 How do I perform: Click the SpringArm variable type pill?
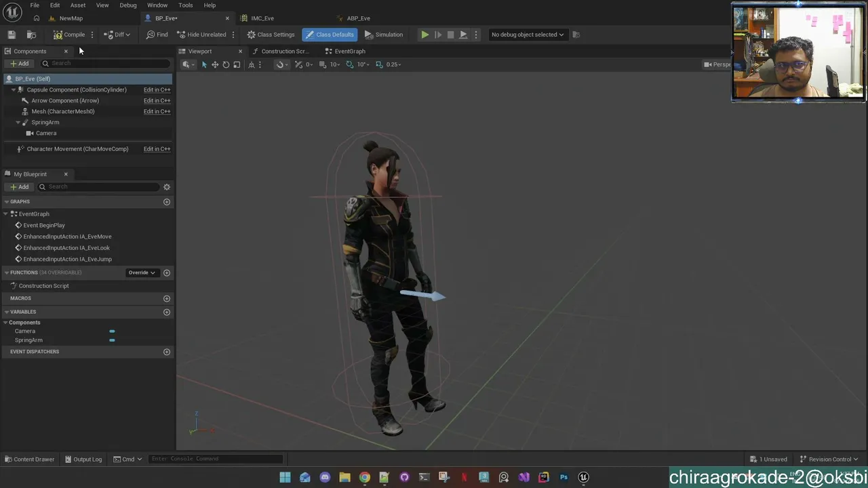(112, 340)
